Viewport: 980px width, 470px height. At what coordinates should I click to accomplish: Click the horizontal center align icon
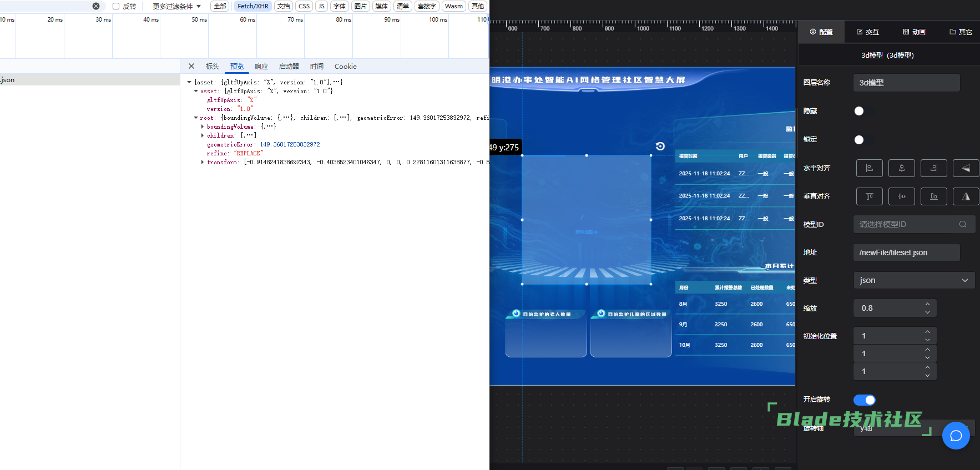point(901,168)
